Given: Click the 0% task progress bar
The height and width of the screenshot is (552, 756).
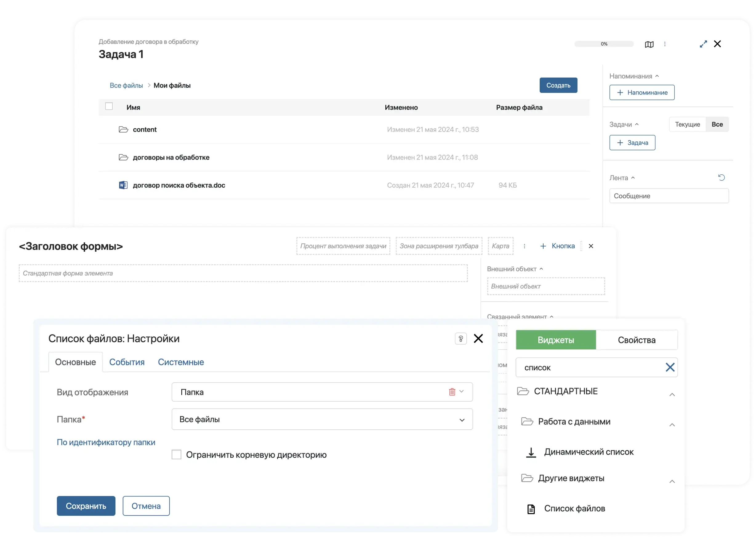Looking at the screenshot, I should click(604, 44).
